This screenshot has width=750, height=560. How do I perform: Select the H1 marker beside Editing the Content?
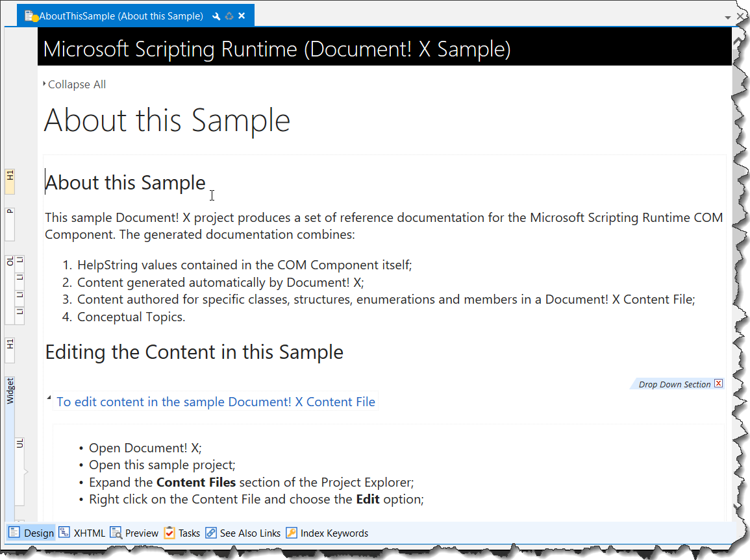(10, 350)
